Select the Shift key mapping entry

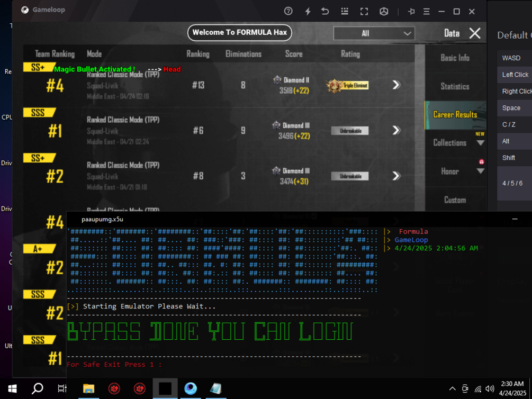pos(515,158)
